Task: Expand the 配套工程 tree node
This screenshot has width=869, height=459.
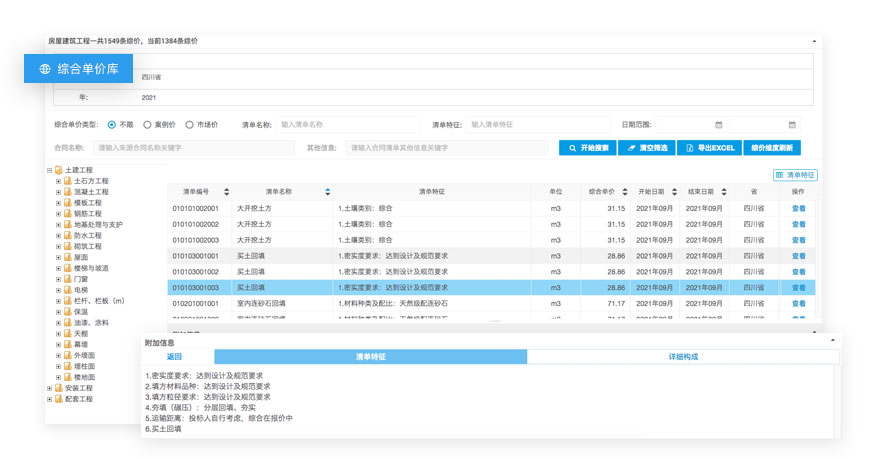Action: tap(49, 399)
